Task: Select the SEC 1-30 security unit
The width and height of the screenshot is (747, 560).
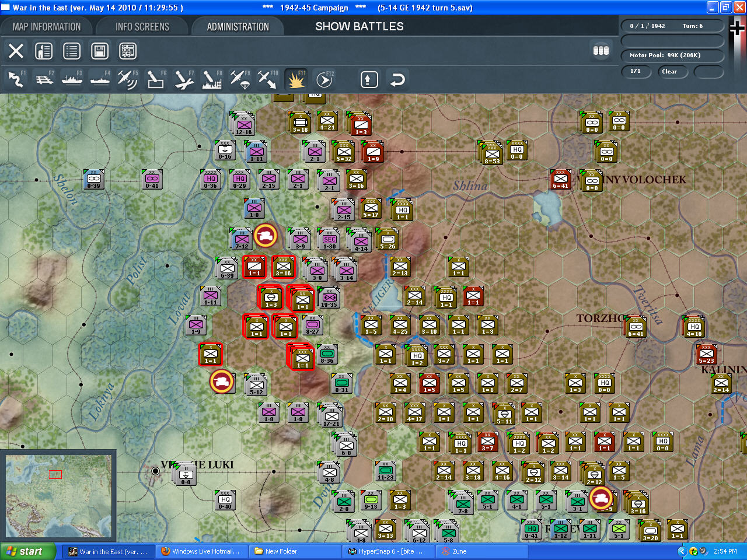Action: pos(329,239)
